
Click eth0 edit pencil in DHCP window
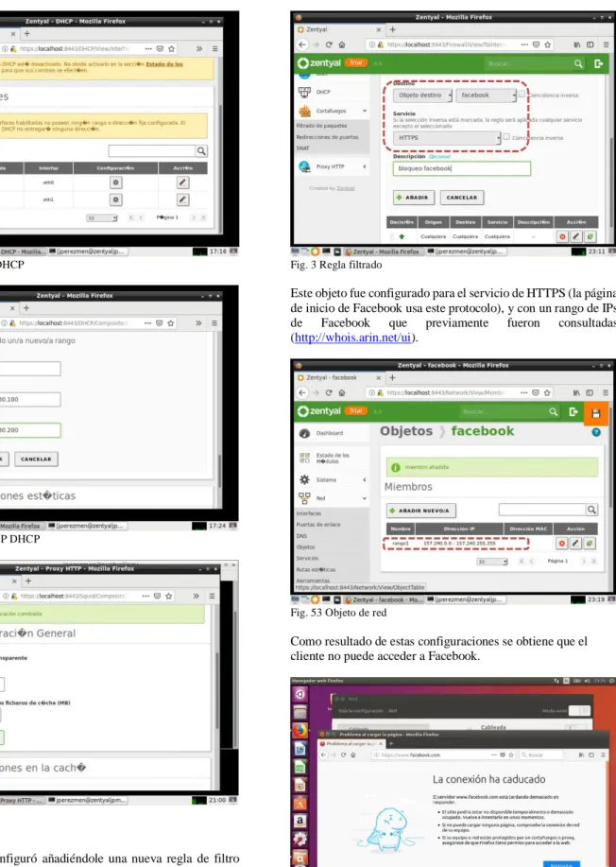pos(183,182)
